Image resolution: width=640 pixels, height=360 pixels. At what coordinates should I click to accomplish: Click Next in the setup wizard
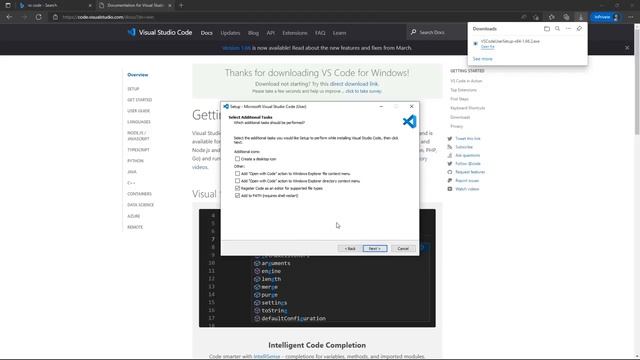[375, 249]
